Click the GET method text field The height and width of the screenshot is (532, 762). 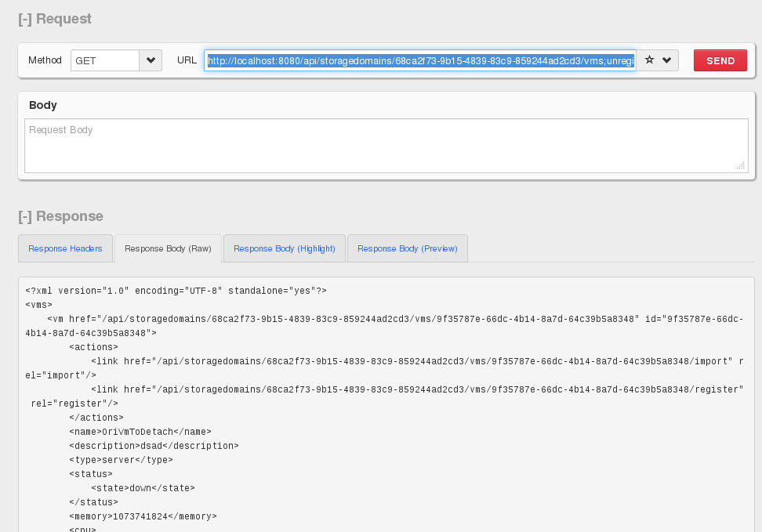(105, 60)
